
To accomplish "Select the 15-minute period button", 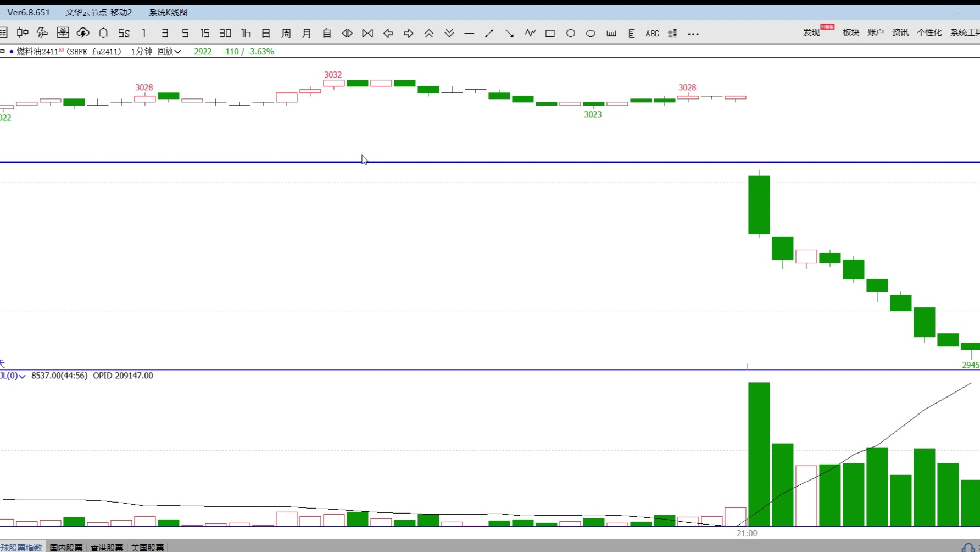I will (205, 33).
